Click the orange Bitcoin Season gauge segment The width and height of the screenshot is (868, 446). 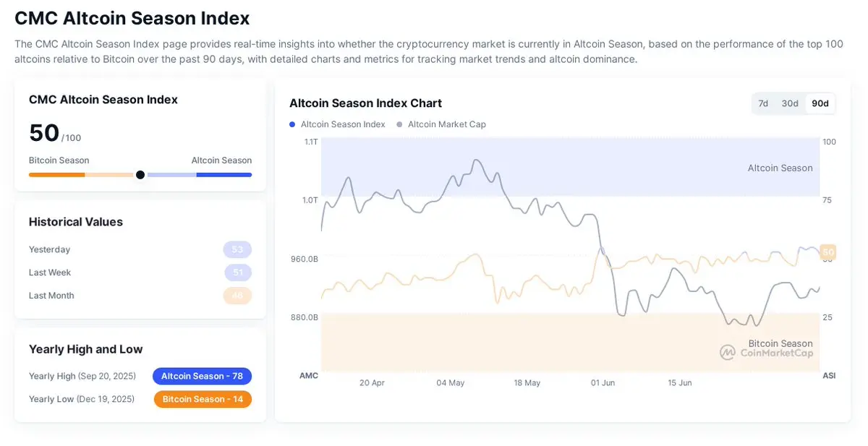[57, 175]
